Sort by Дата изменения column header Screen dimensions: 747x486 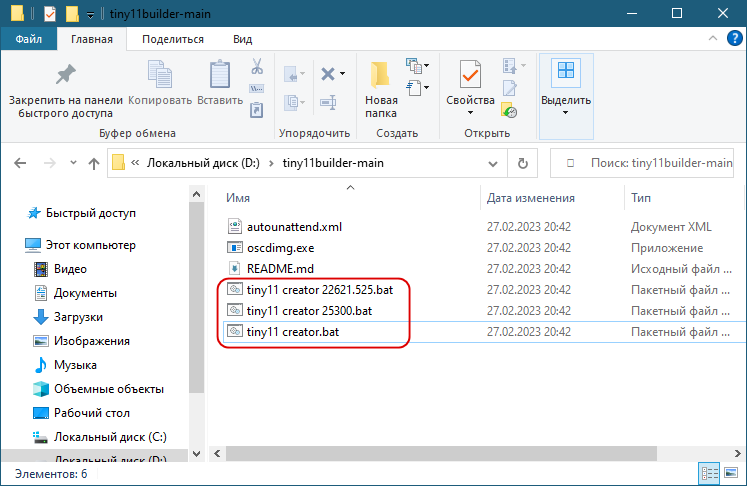(530, 198)
